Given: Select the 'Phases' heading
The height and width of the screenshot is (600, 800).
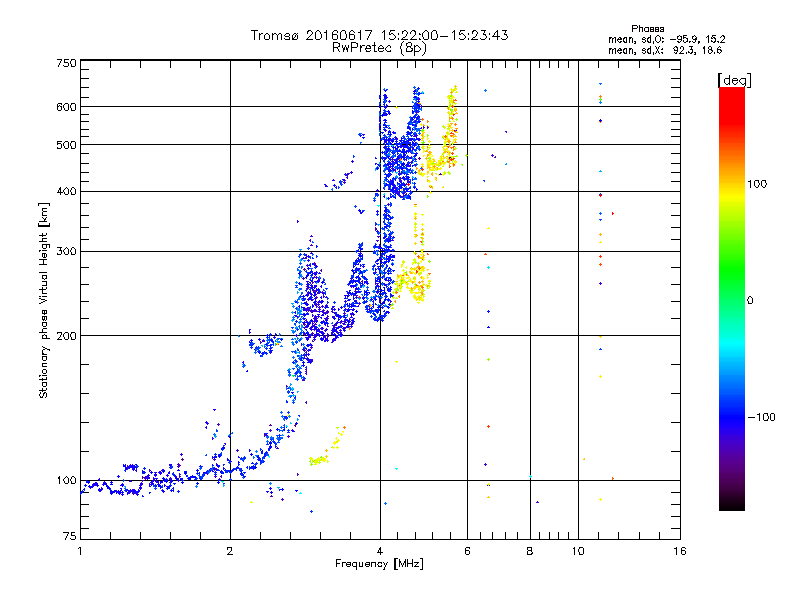Looking at the screenshot, I should (x=647, y=29).
